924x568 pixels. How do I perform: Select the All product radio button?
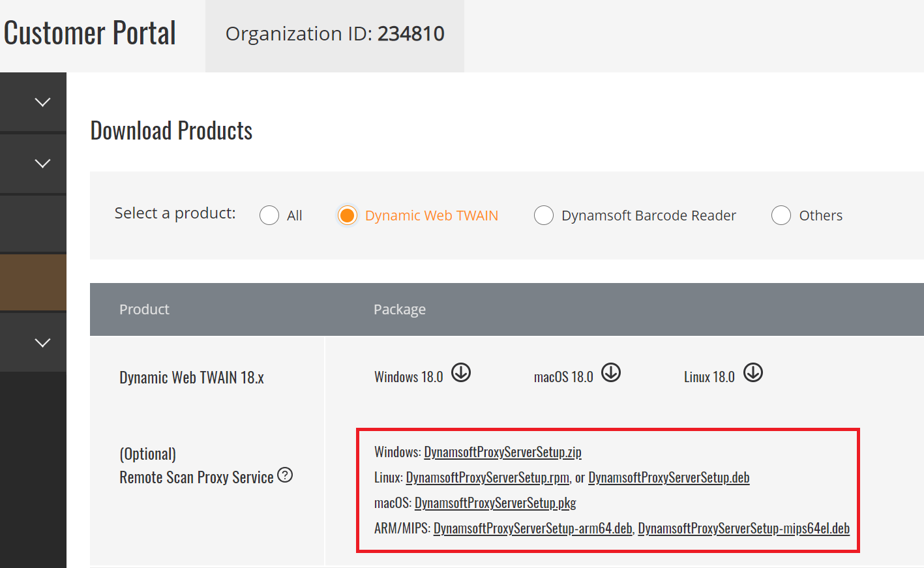[x=269, y=215]
